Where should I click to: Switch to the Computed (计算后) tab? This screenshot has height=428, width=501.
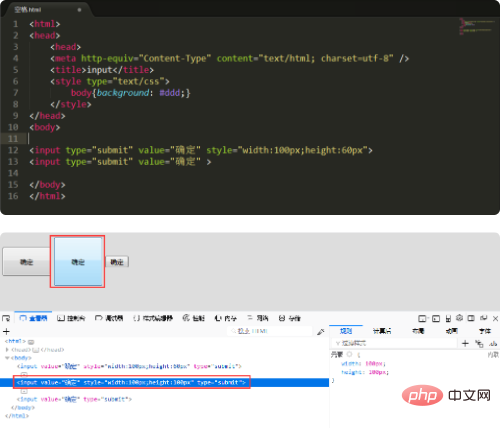tap(382, 331)
